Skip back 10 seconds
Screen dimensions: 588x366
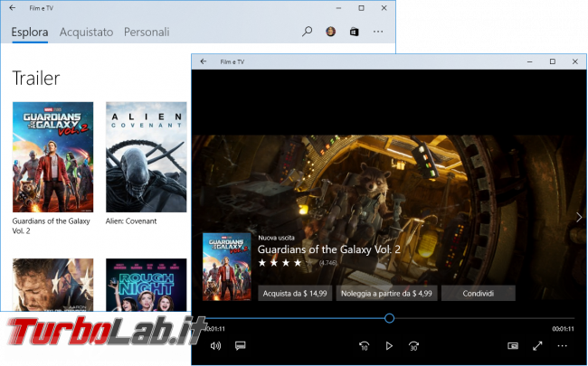pyautogui.click(x=364, y=346)
